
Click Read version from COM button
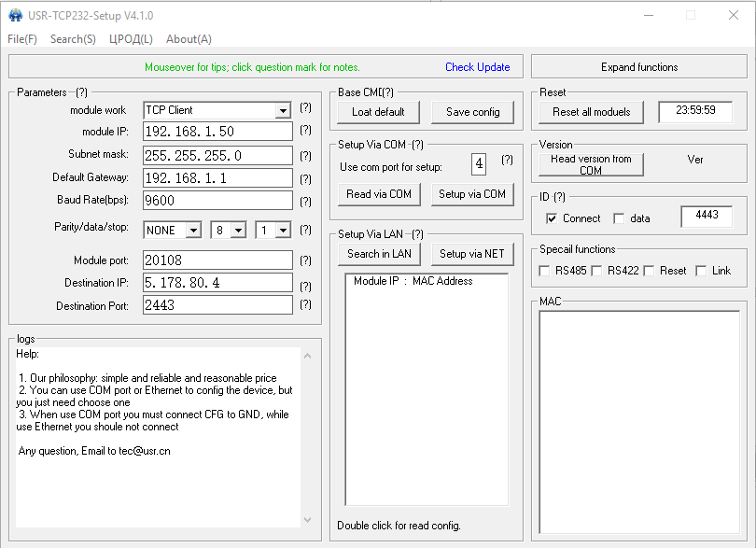591,164
